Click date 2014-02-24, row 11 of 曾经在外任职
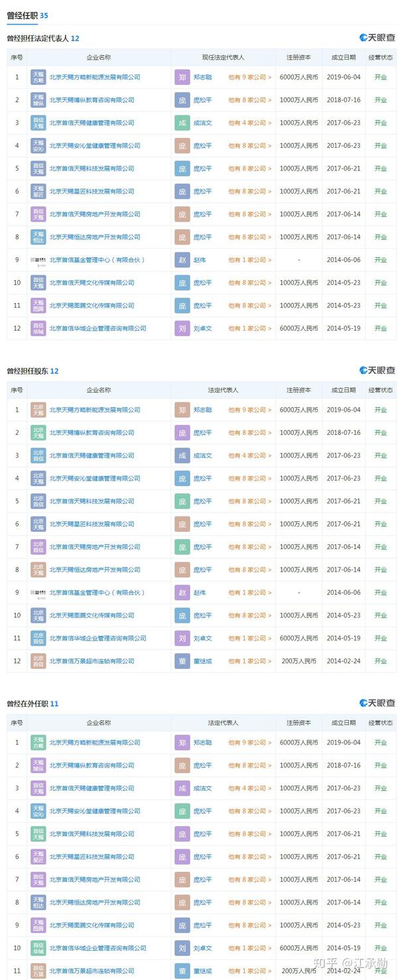The image size is (398, 980). coord(344,971)
